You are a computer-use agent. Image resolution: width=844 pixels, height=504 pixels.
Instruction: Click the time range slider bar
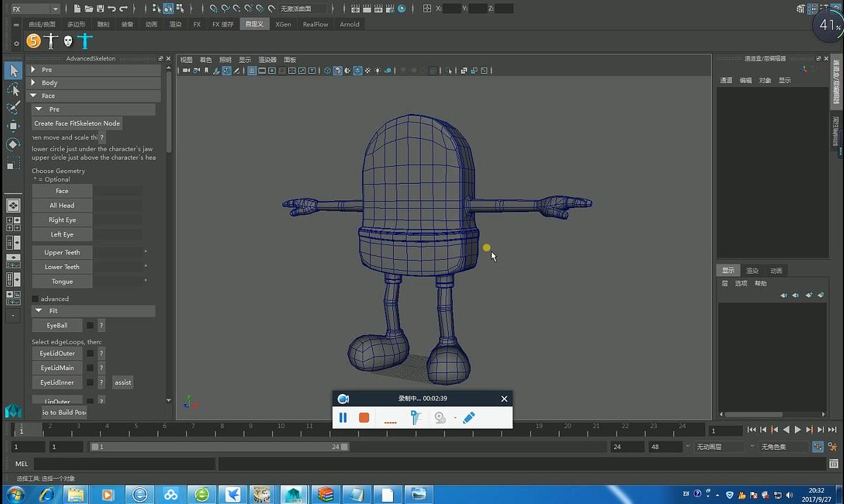coord(220,447)
